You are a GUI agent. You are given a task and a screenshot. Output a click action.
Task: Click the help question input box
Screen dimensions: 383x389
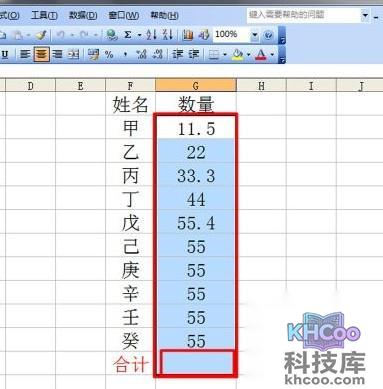[x=304, y=15]
